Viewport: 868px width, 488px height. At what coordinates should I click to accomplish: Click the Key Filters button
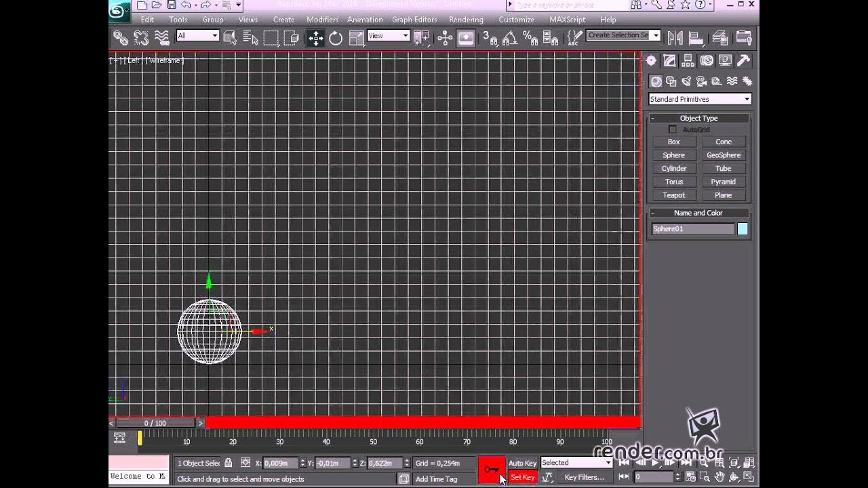[x=585, y=477]
